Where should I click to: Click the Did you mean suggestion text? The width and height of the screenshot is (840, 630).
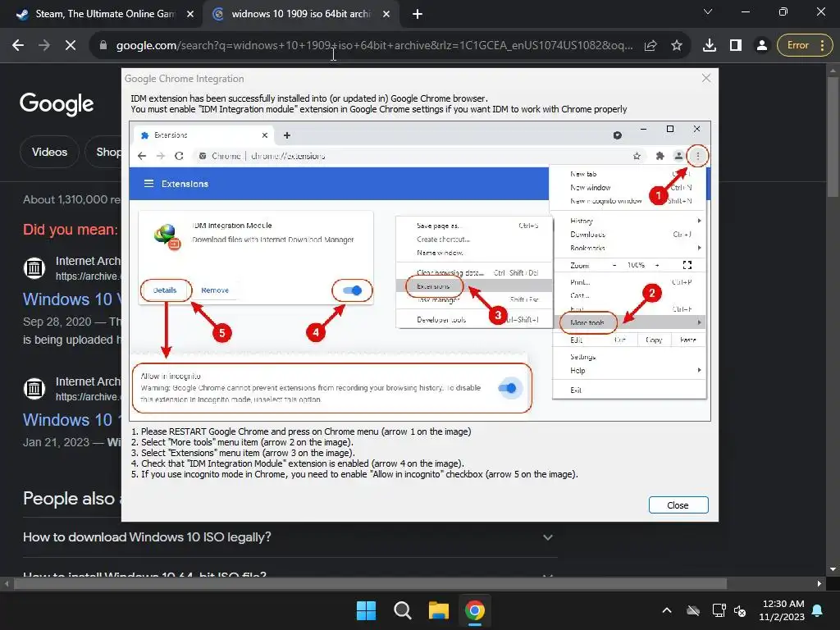click(71, 230)
